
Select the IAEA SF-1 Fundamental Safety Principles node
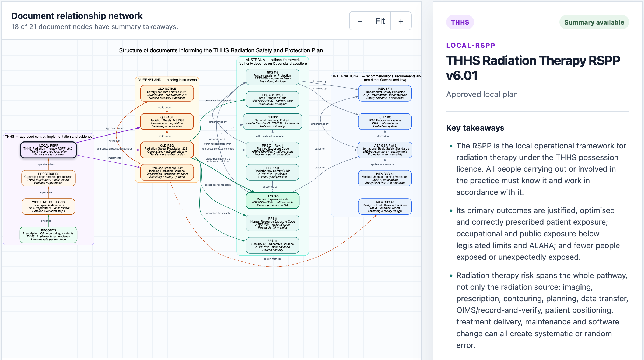385,93
